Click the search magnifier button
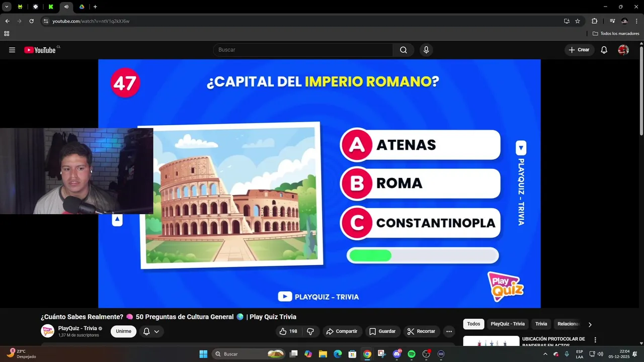 click(404, 50)
